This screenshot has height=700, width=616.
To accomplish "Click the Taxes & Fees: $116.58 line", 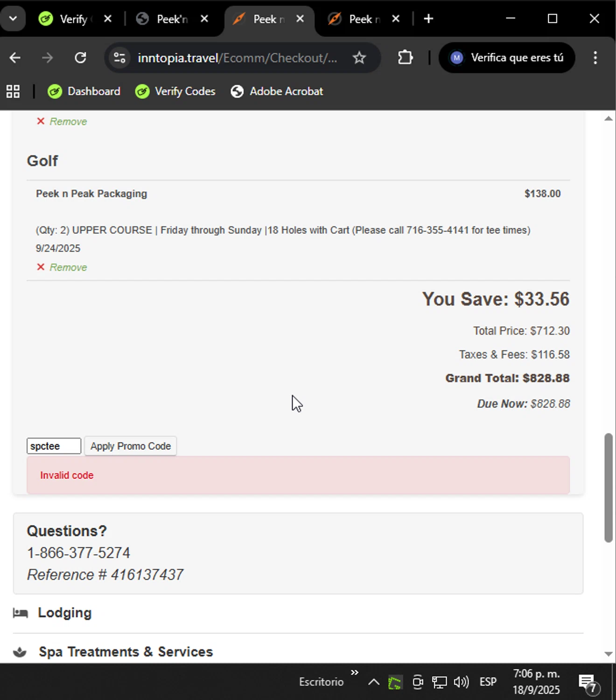I will [514, 355].
